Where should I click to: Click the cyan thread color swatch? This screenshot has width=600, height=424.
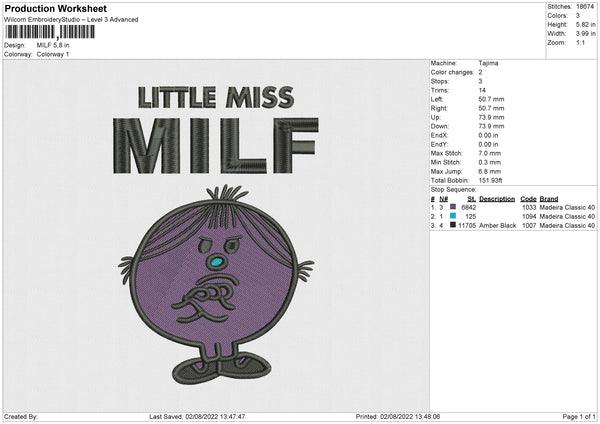pos(453,216)
